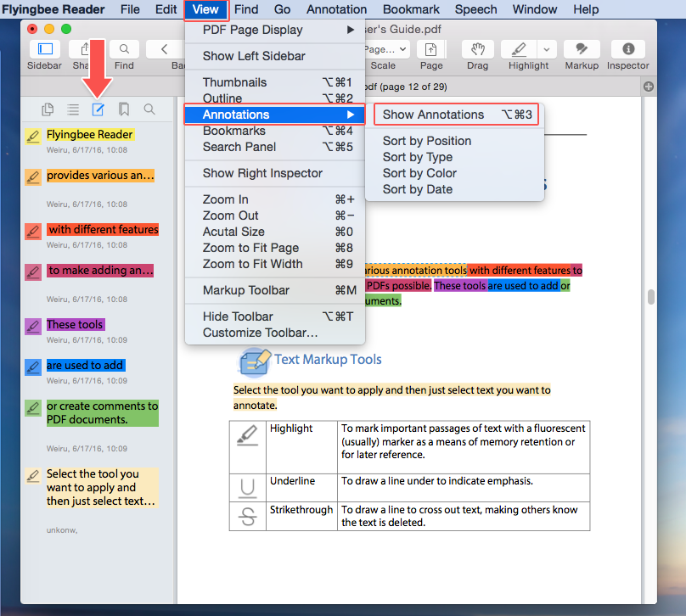Switch sidebar to Bookmarks panel icon

124,109
